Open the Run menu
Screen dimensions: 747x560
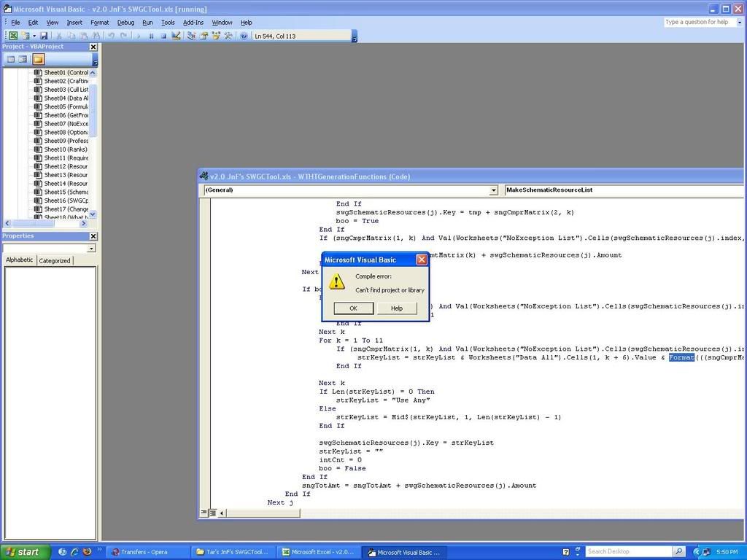[x=147, y=23]
